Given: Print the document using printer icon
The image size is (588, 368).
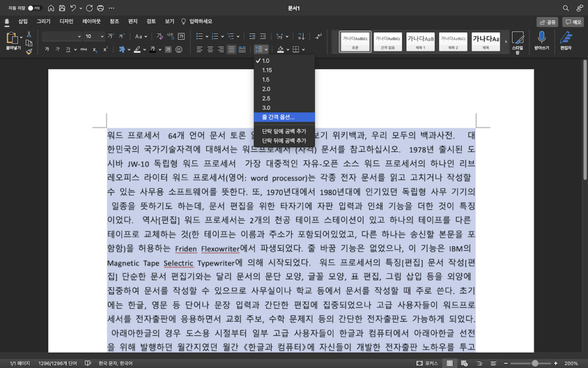Looking at the screenshot, I should [x=100, y=8].
